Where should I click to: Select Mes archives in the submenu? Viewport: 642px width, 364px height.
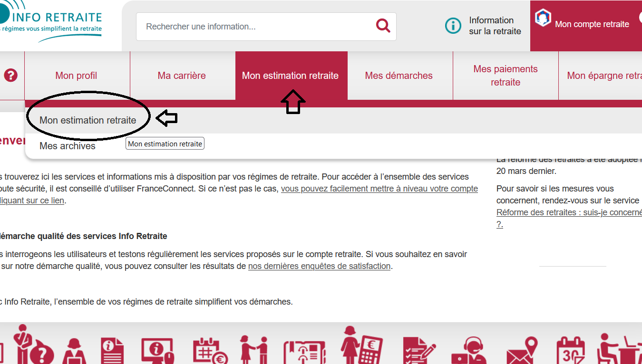click(68, 146)
